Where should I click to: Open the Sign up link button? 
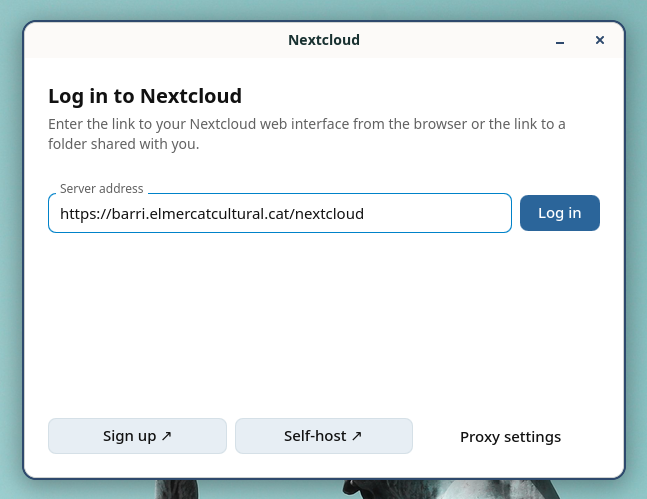(137, 436)
